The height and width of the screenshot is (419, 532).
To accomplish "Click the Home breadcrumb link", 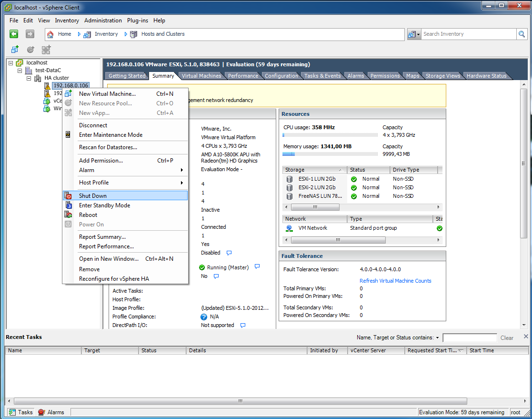I will [x=64, y=34].
